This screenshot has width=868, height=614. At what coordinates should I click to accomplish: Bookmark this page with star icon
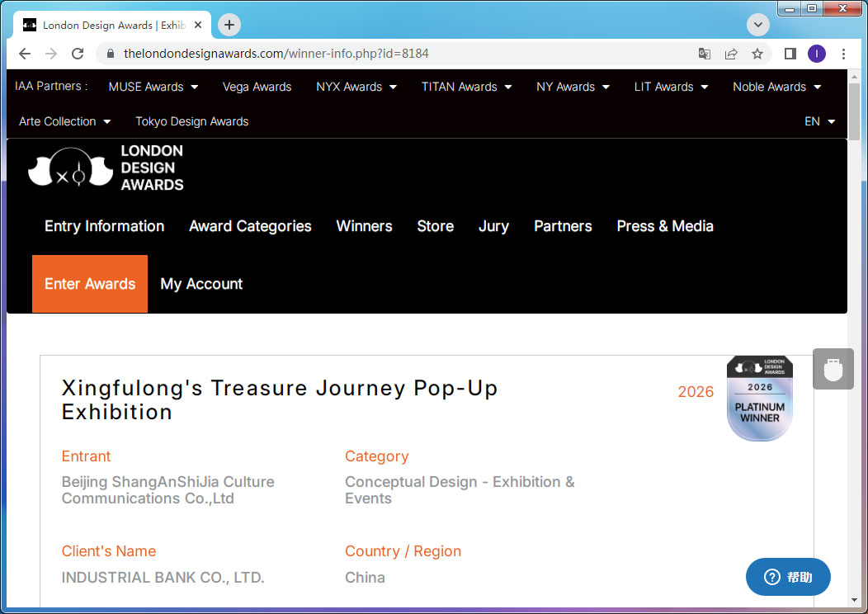pos(757,54)
